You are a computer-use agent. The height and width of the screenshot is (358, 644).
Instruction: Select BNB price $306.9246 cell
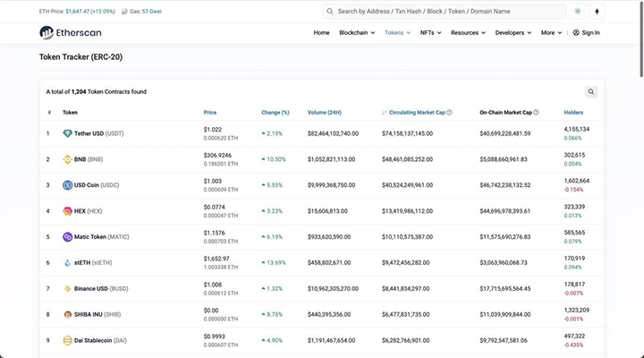(217, 156)
